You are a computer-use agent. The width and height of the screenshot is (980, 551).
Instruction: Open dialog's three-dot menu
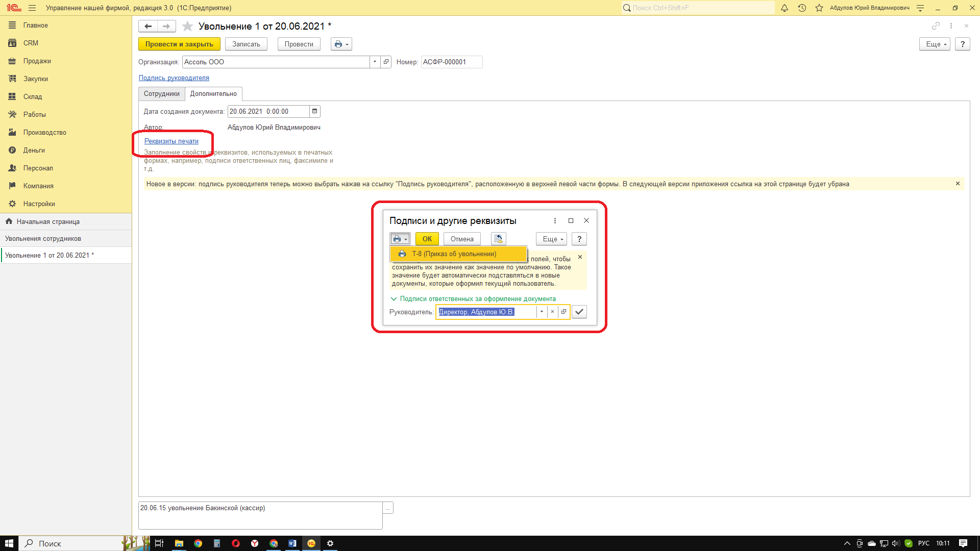pyautogui.click(x=555, y=221)
